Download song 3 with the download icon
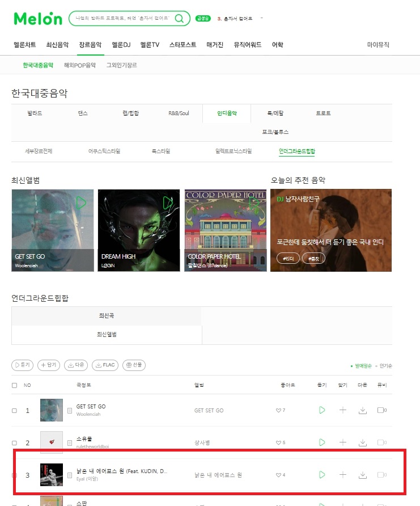 click(363, 475)
